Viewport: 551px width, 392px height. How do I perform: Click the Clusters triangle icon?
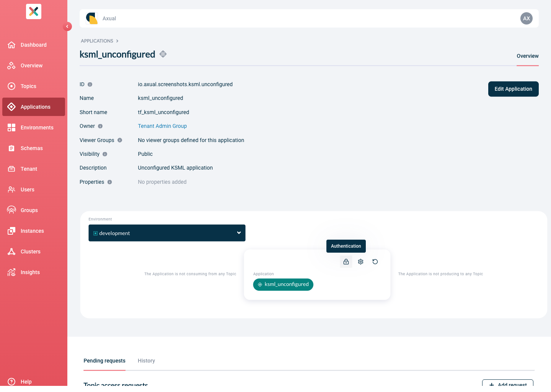click(x=11, y=252)
